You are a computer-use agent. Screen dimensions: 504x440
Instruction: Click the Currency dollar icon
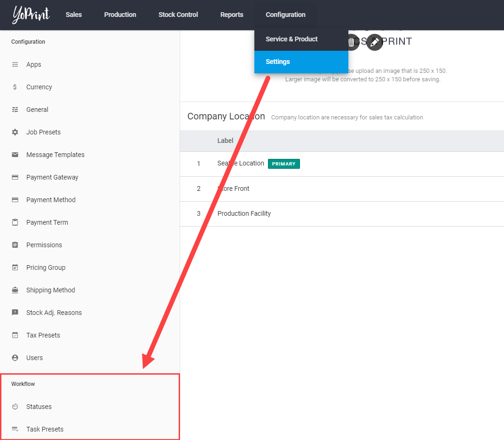pos(15,87)
